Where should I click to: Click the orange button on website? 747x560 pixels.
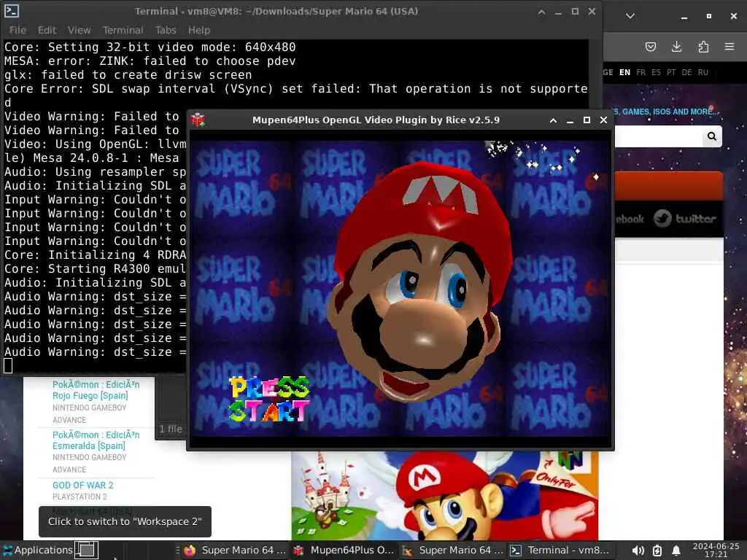(669, 186)
